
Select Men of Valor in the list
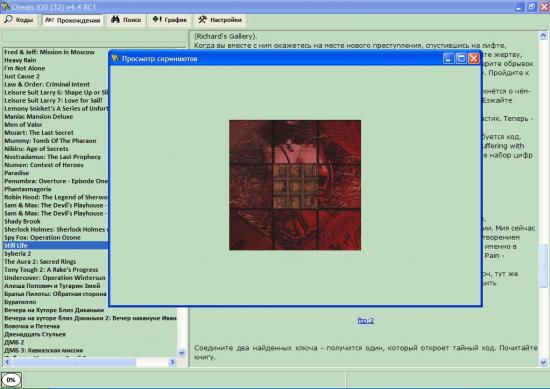(x=23, y=125)
